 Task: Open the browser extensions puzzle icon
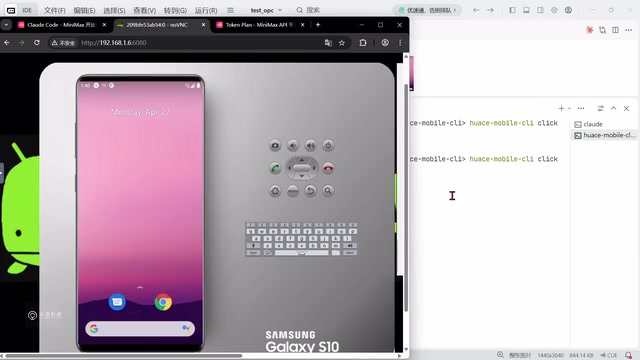[x=363, y=42]
